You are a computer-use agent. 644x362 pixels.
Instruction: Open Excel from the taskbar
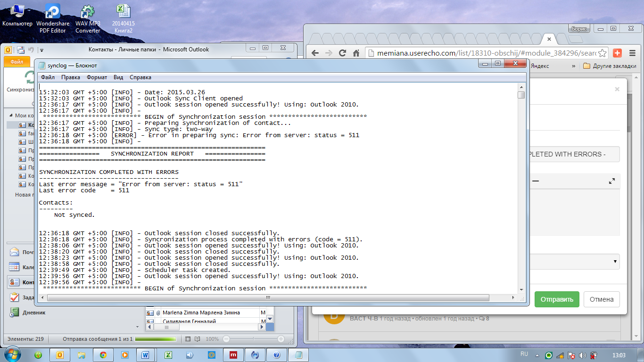point(167,355)
